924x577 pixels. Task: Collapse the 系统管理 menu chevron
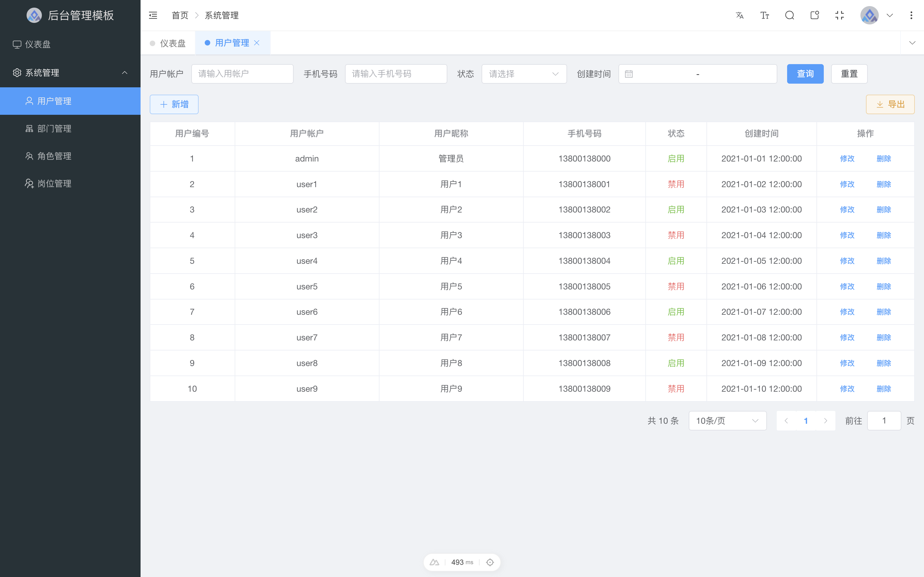click(125, 73)
